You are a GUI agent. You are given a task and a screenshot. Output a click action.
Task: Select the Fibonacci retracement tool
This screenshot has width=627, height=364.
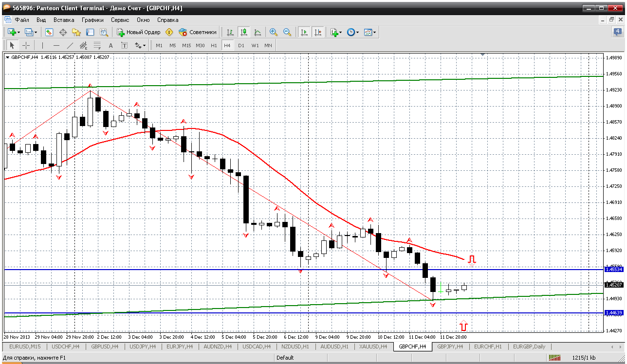(97, 45)
